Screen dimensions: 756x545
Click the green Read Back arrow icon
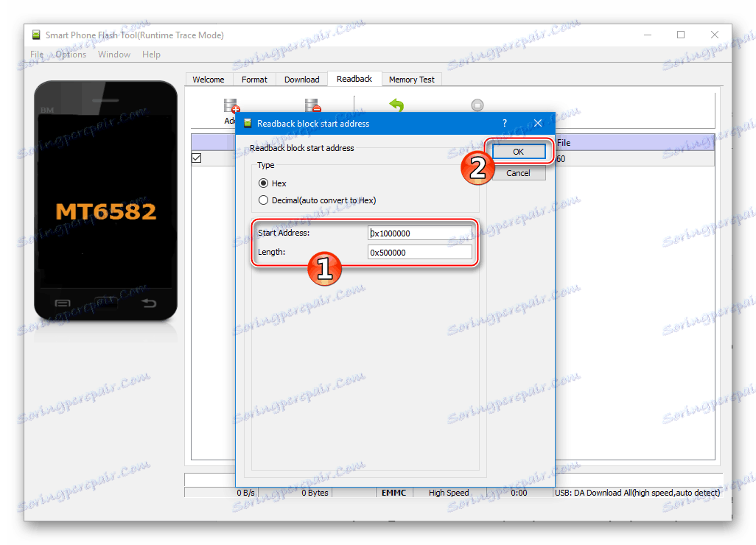pyautogui.click(x=396, y=105)
